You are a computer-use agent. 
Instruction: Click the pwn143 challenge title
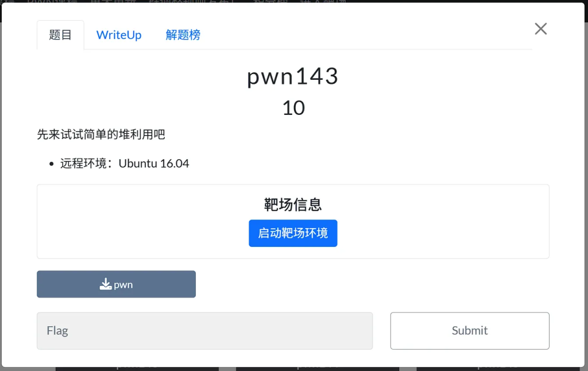293,76
